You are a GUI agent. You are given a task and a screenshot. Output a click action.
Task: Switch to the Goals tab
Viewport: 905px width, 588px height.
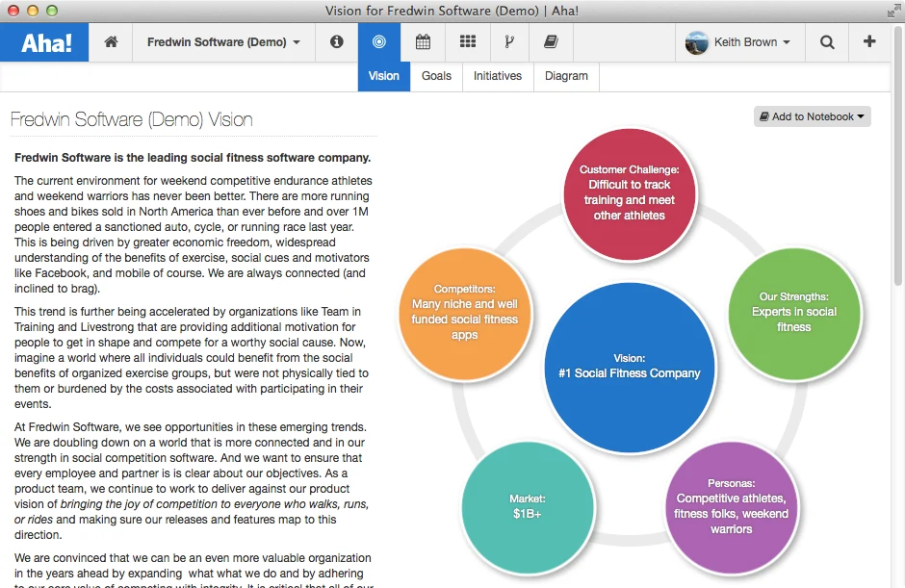[436, 76]
